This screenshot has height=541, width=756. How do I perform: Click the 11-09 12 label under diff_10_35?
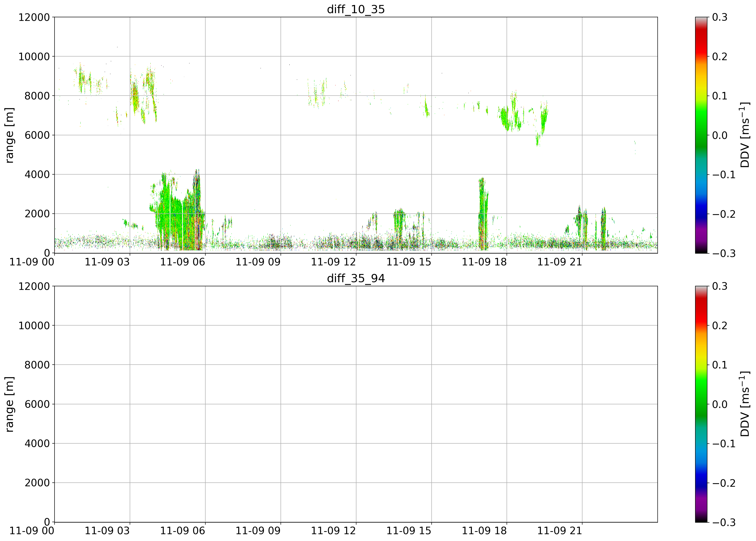333,262
